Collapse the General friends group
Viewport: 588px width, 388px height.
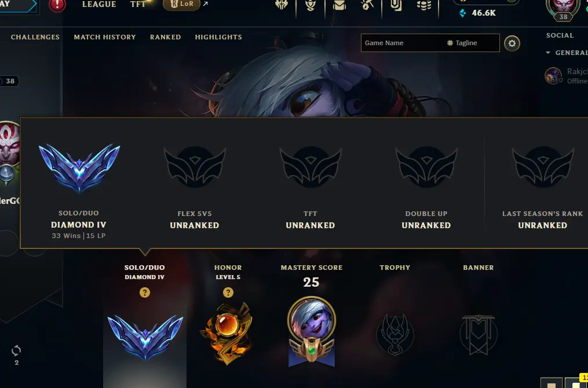pyautogui.click(x=548, y=53)
